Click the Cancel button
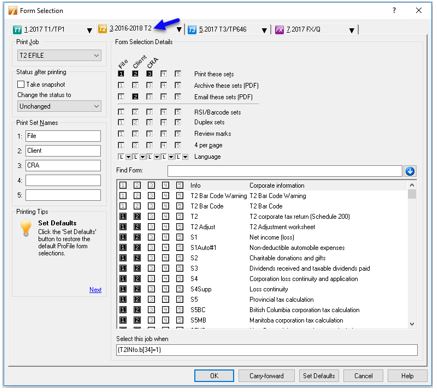 point(363,376)
